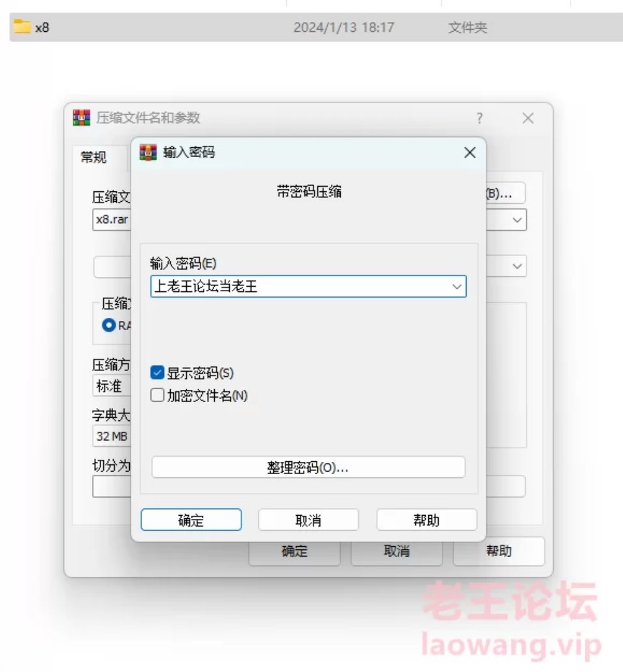Click the WinRAR icon in password dialog title
The height and width of the screenshot is (672, 623).
pos(149,152)
